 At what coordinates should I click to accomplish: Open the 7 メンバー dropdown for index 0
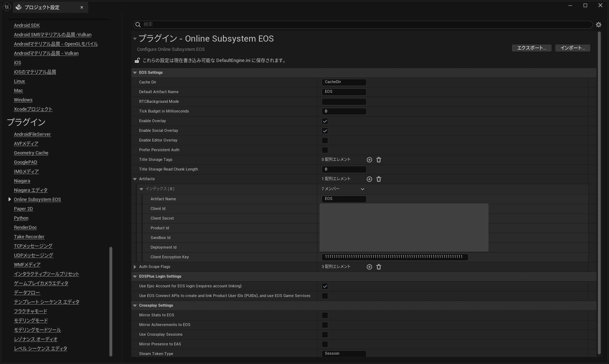point(362,189)
